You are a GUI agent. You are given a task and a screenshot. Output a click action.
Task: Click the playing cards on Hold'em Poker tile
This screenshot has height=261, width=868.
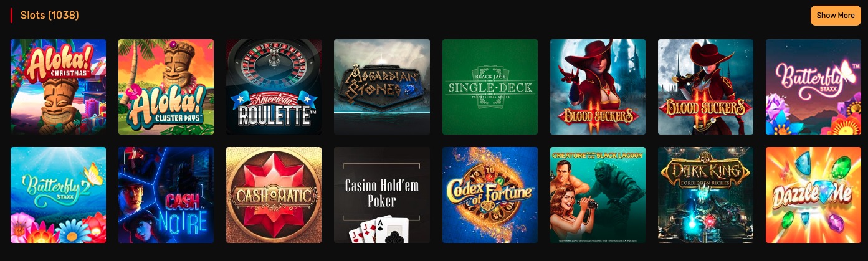coord(379,229)
